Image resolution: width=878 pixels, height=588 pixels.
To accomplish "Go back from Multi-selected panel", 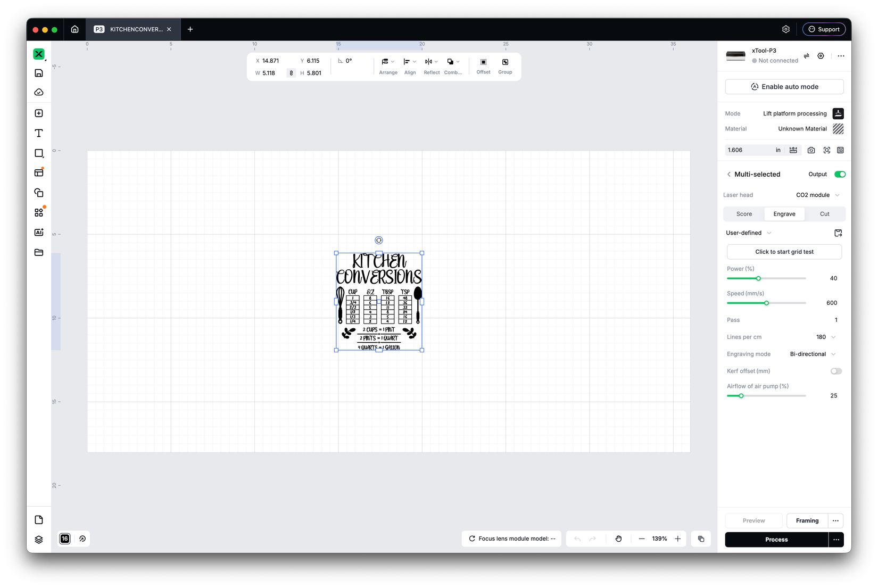I will [729, 174].
